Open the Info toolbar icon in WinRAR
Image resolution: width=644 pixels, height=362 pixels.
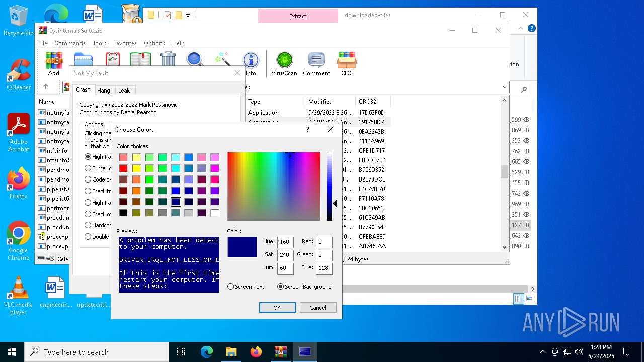[251, 64]
